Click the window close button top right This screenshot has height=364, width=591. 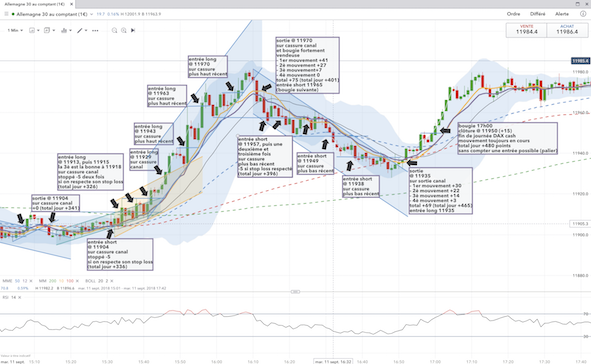(586, 4)
